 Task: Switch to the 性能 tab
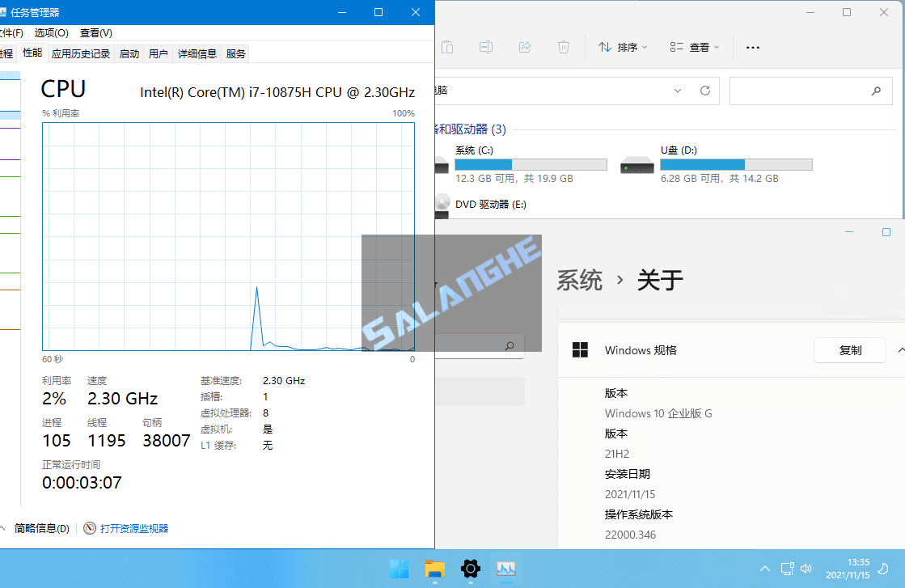coord(32,53)
